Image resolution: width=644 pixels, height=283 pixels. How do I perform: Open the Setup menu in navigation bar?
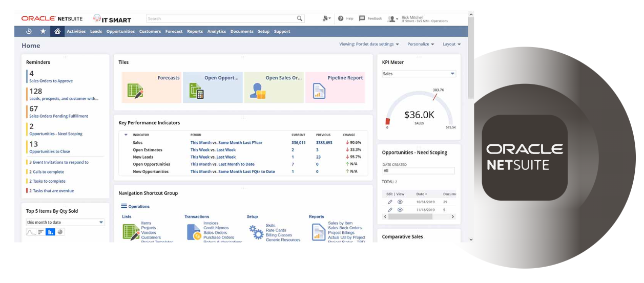[263, 31]
